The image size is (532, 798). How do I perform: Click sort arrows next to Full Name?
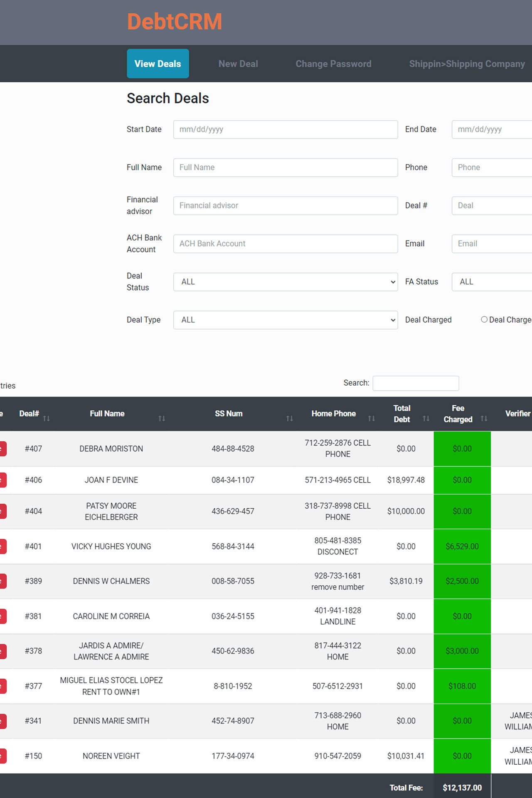[162, 418]
